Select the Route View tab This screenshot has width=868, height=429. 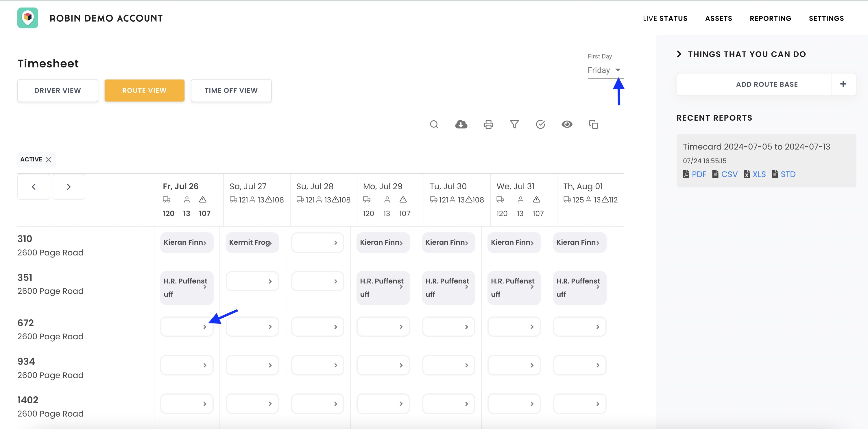(x=144, y=90)
